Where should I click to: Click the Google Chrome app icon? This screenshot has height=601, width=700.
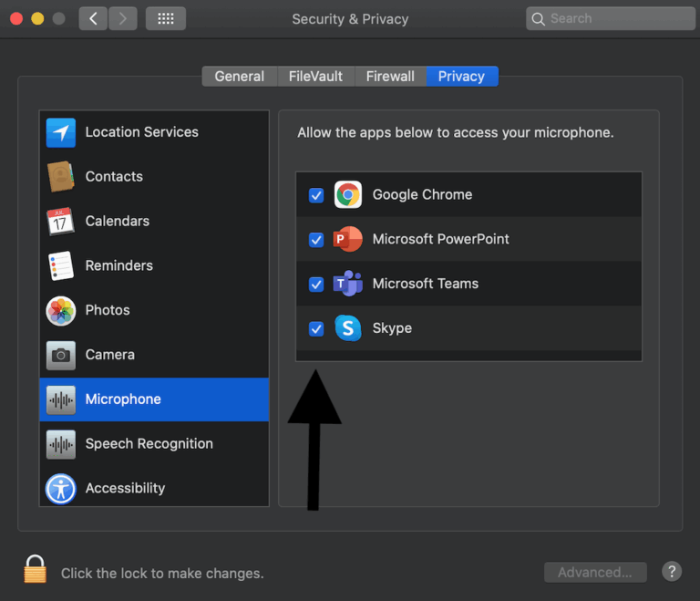[348, 195]
